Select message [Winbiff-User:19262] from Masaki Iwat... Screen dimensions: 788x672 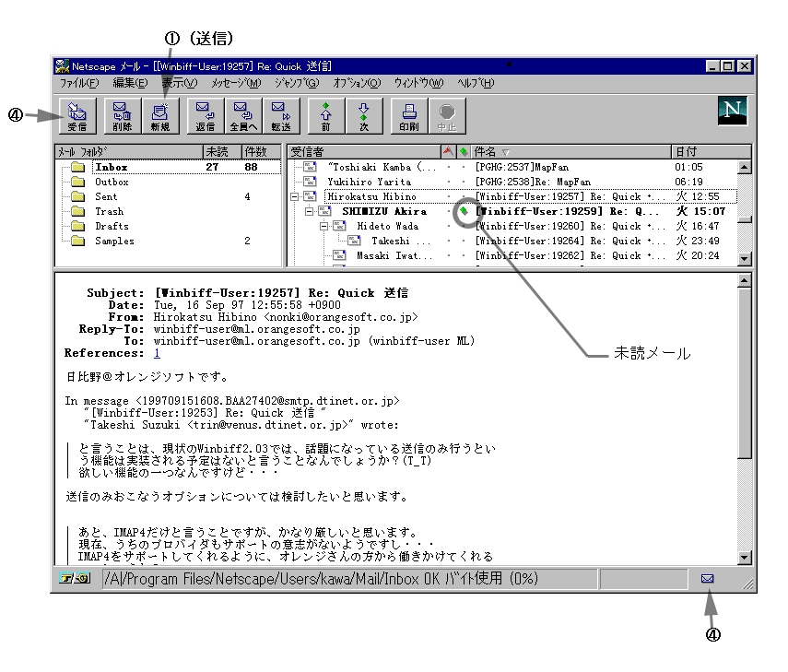(x=570, y=256)
